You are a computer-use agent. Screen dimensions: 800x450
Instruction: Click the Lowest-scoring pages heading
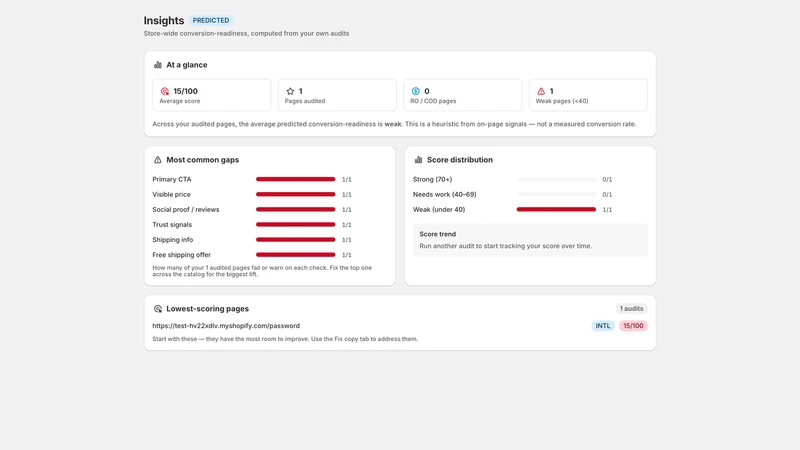(208, 309)
